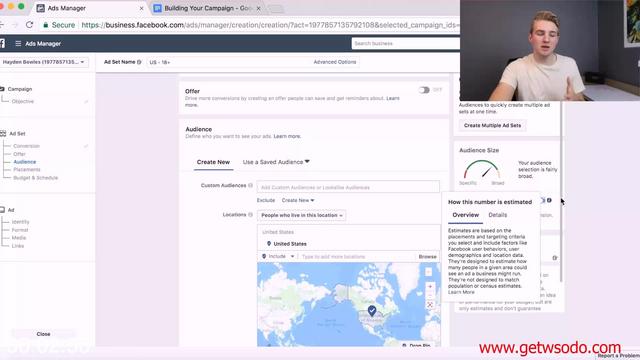Switch to Details tab in estimate popup
Screen dimensions: 640x360
pyautogui.click(x=498, y=215)
